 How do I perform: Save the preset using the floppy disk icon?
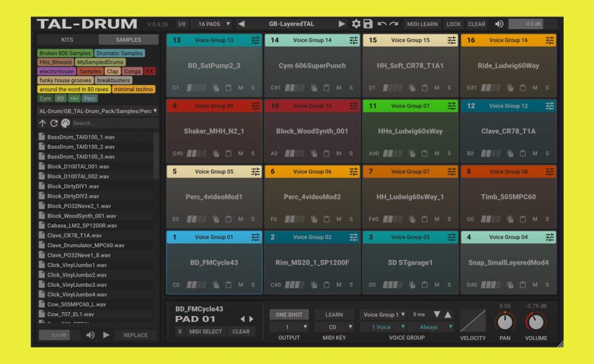click(x=367, y=24)
